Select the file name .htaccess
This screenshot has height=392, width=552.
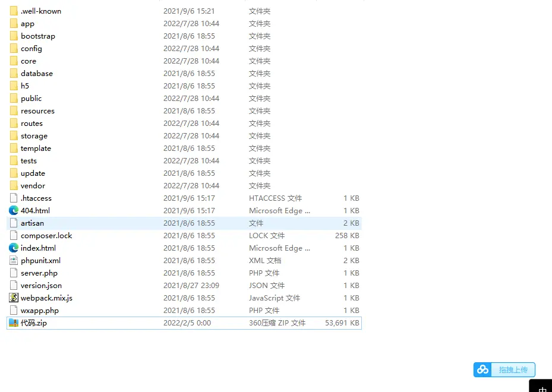(36, 198)
